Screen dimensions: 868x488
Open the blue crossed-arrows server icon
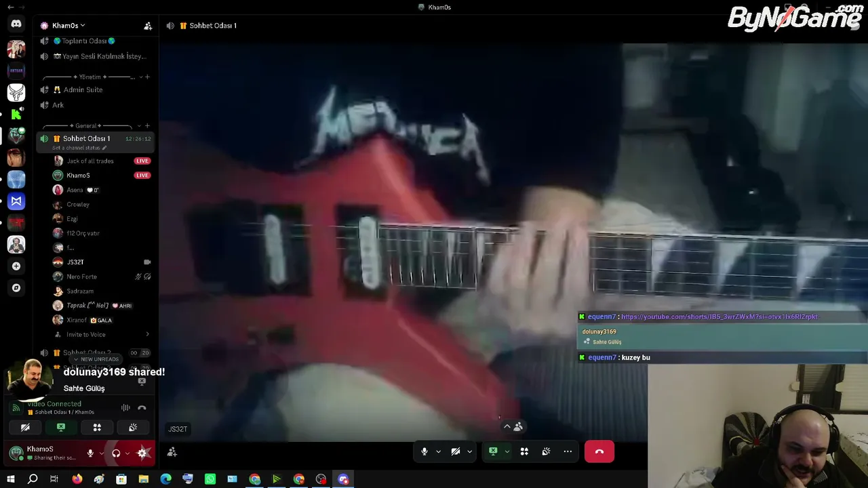click(16, 201)
